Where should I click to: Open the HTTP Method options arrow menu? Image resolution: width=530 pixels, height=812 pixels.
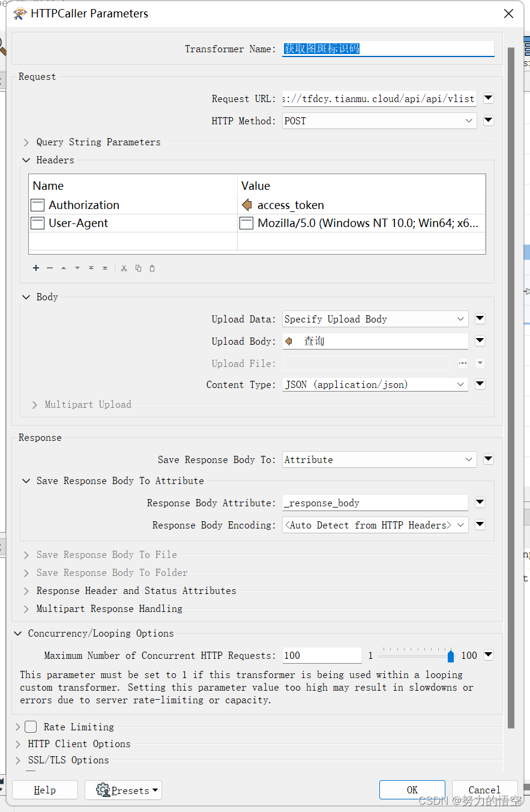(x=489, y=121)
